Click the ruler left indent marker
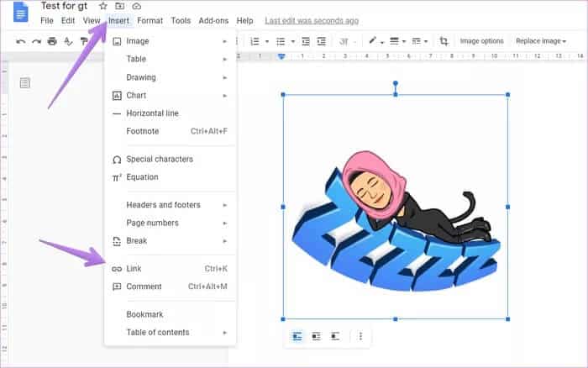This screenshot has width=588, height=368. pos(281,56)
